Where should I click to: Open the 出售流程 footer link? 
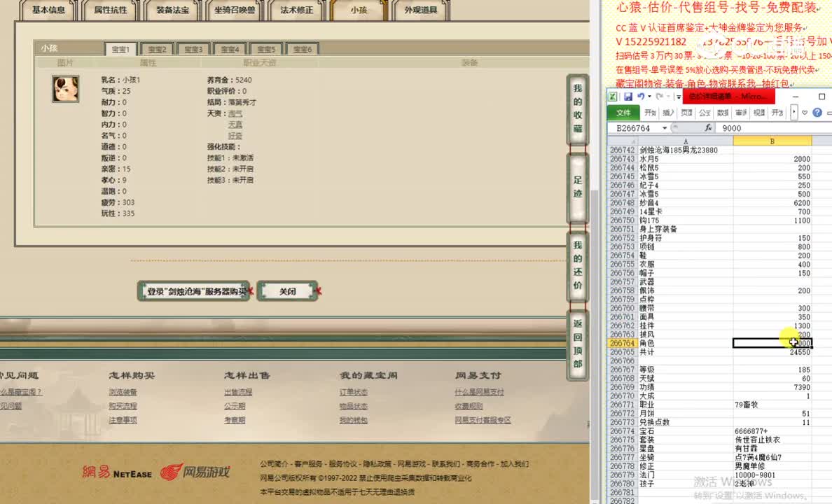pyautogui.click(x=238, y=392)
